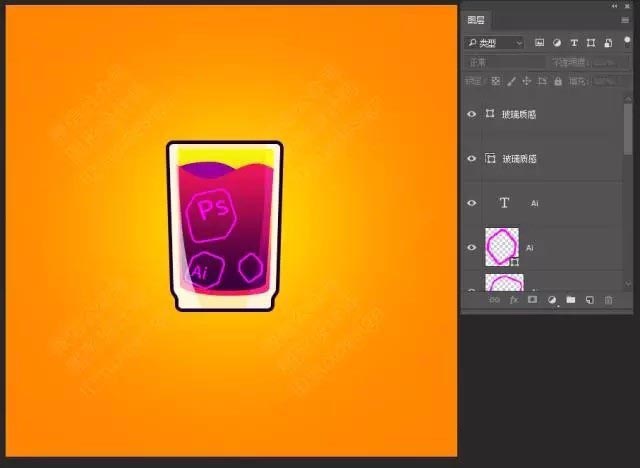Select the Ai text layer name

tap(535, 203)
